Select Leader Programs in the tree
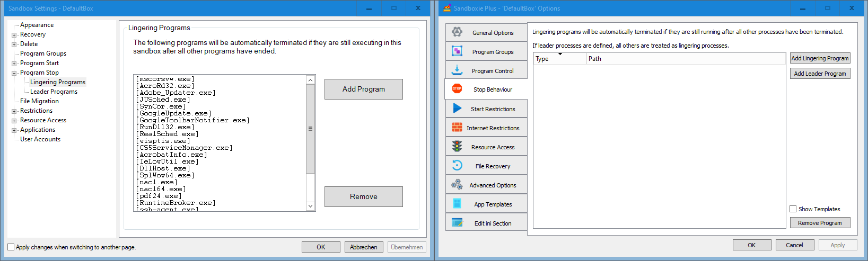The image size is (868, 261). click(x=54, y=92)
